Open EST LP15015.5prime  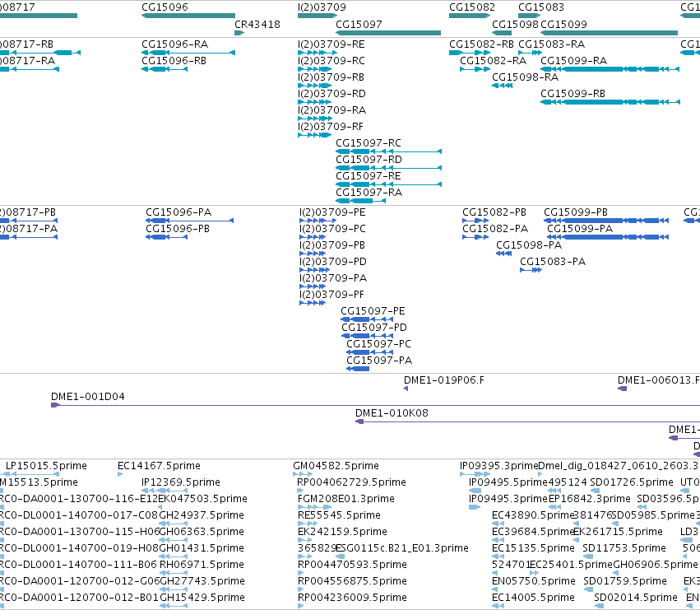click(46, 466)
